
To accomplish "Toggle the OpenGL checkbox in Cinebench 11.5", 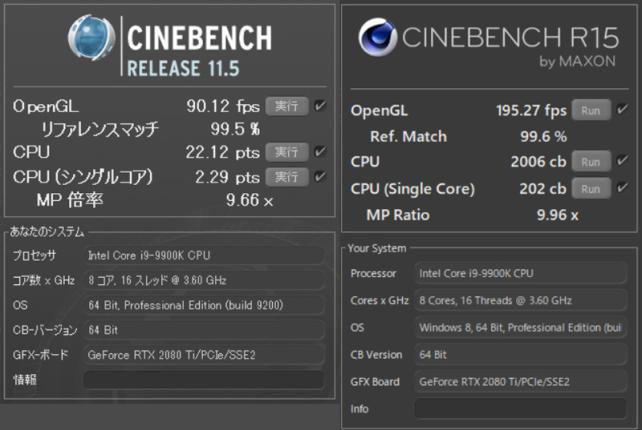I will [320, 106].
